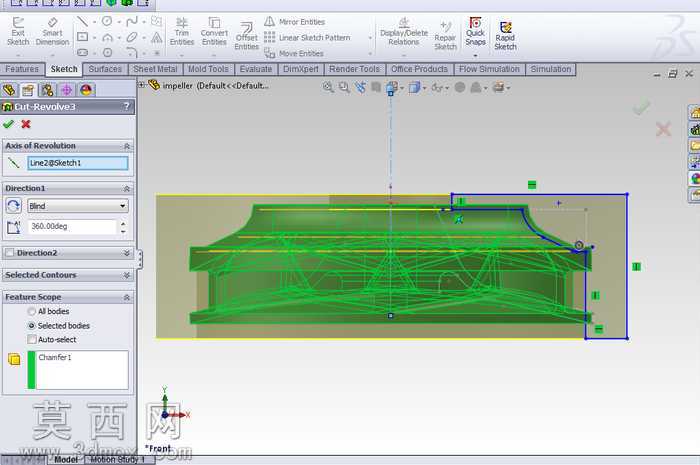Select the Smart Dimension tool
700x465 pixels.
click(x=52, y=31)
